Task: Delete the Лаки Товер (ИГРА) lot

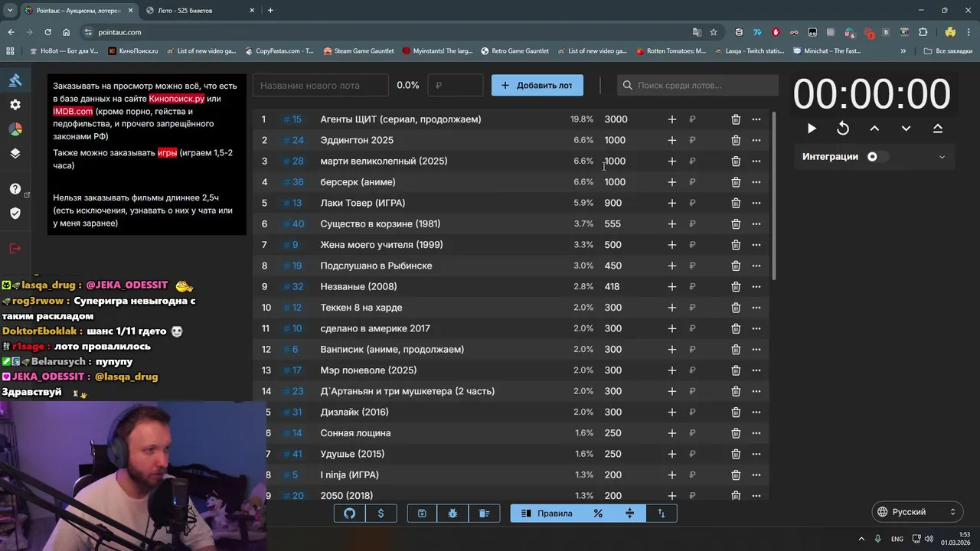Action: (736, 203)
